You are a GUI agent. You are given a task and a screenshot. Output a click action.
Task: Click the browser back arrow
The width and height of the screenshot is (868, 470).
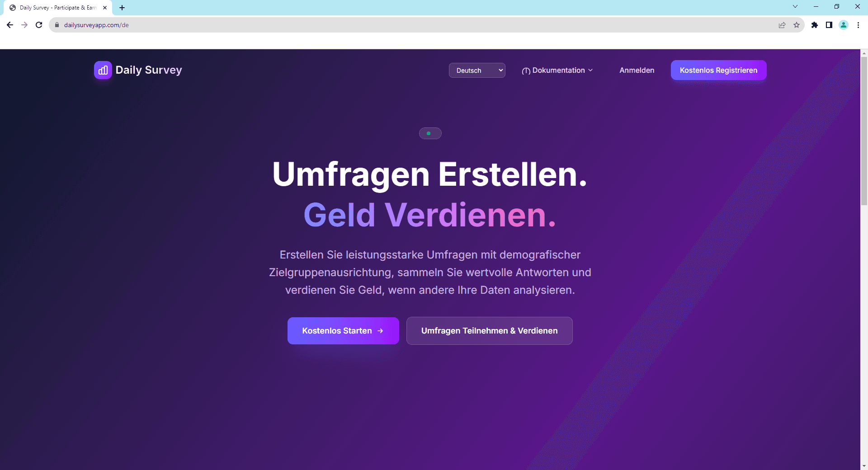point(9,25)
